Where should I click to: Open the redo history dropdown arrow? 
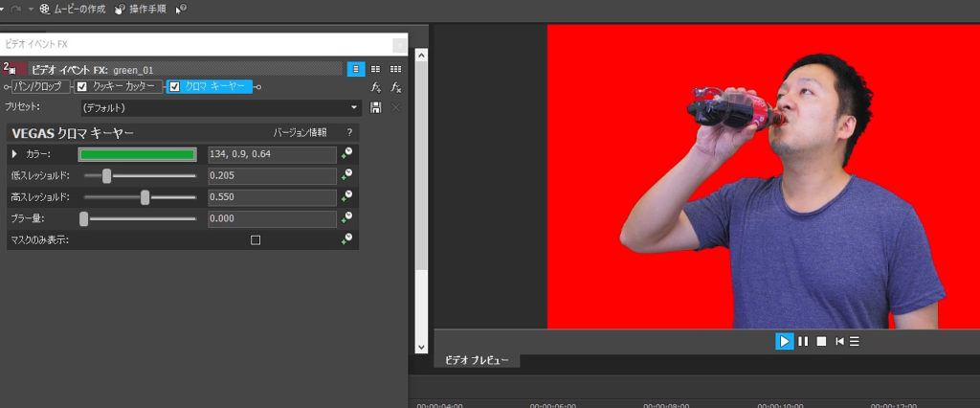pyautogui.click(x=31, y=9)
